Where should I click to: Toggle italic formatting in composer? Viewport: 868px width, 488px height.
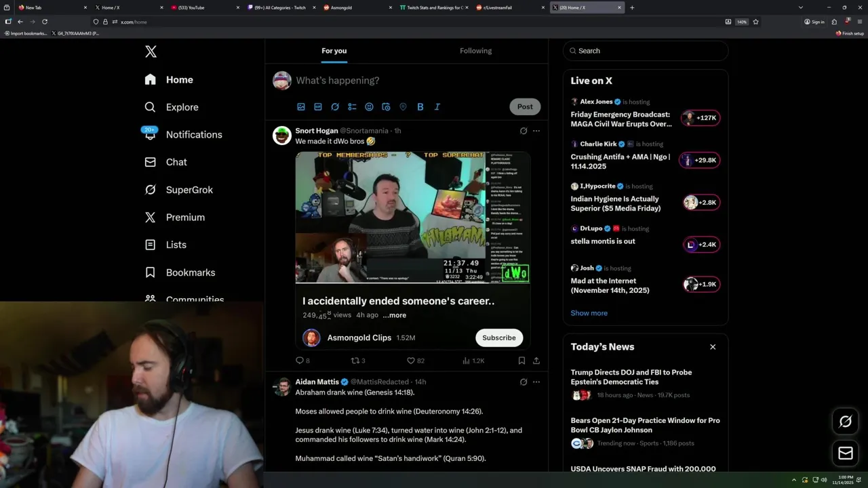point(437,107)
